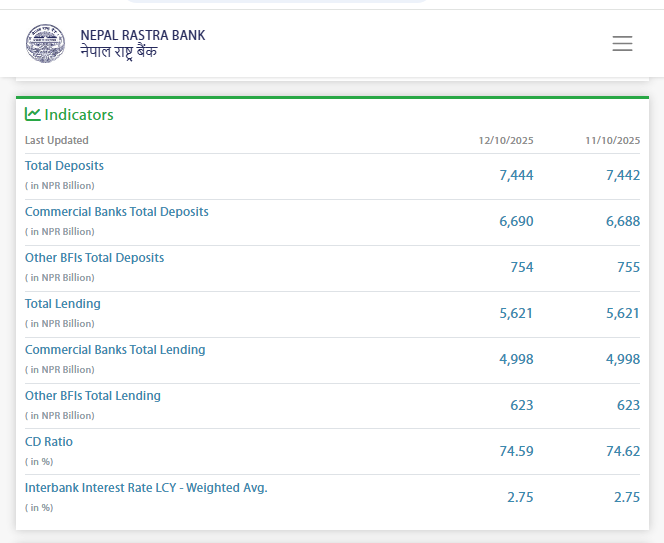Open the CD Ratio indicator link
The image size is (664, 543).
pyautogui.click(x=49, y=442)
